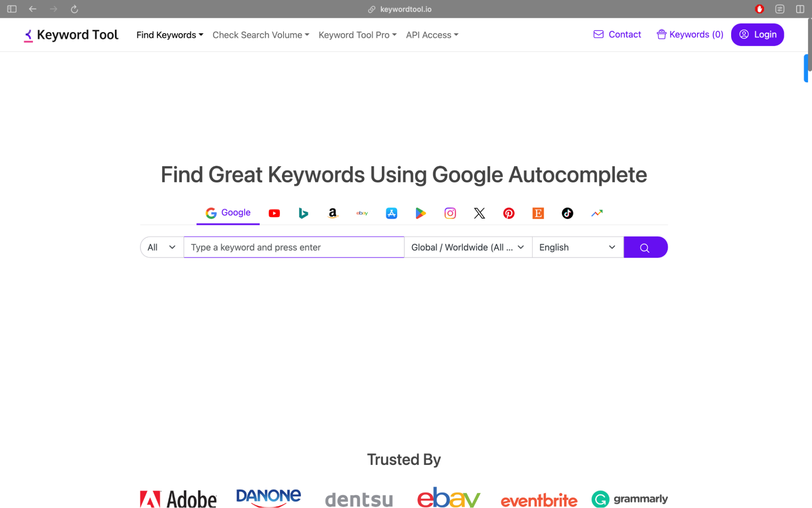Click browser forward arrow
812x508 pixels.
53,9
